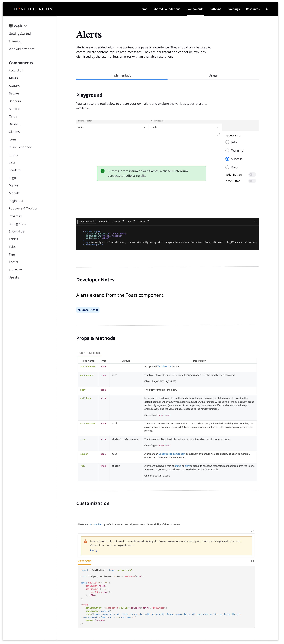Open the Theme selector dropdown
This screenshot has width=284, height=644.
[x=112, y=127]
